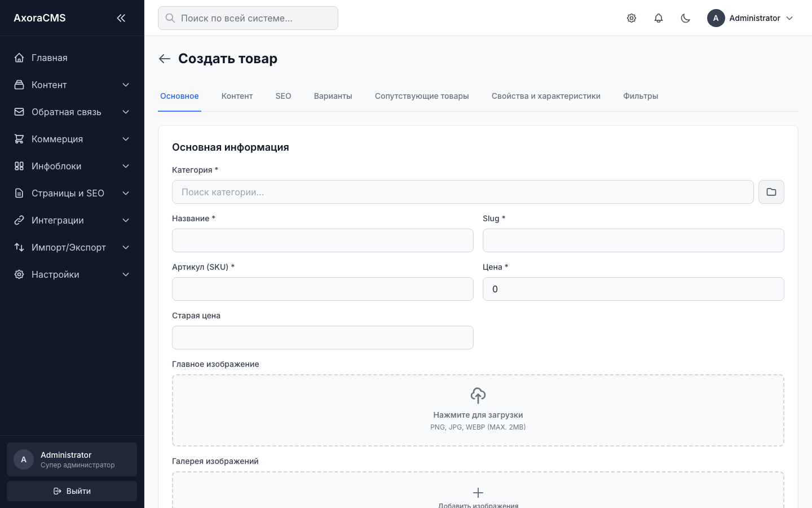Switch to the SEO tab
The height and width of the screenshot is (508, 812).
283,96
